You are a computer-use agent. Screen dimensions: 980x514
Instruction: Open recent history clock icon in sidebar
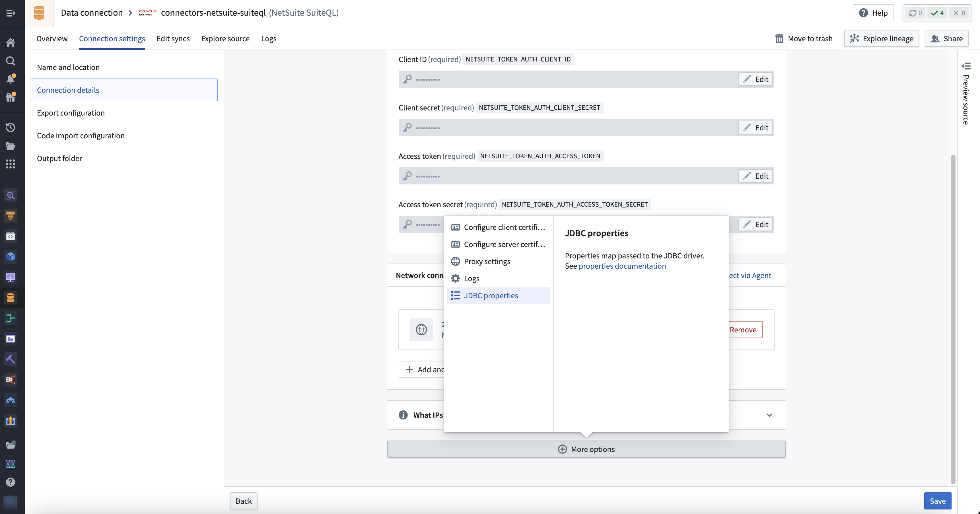pos(11,127)
